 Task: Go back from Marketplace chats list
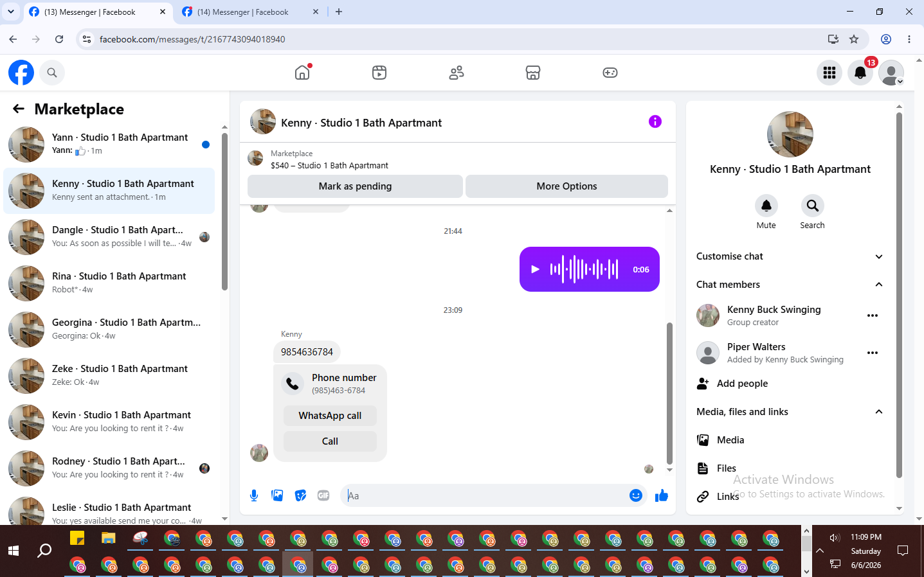click(19, 109)
